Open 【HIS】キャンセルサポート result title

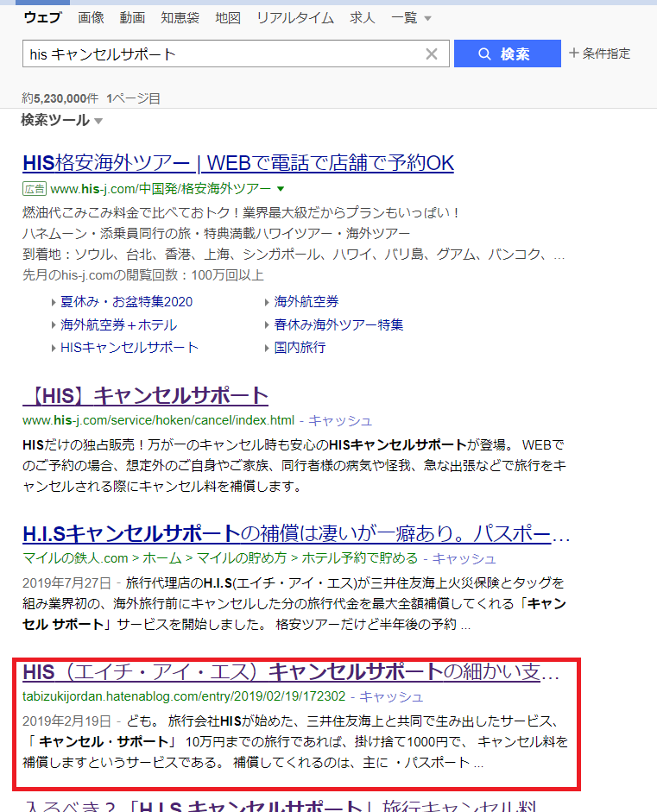[x=146, y=396]
